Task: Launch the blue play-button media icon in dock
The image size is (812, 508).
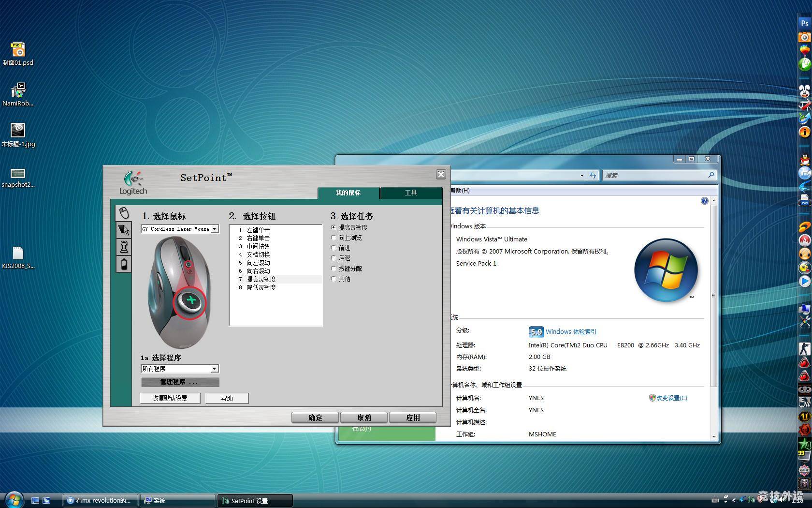Action: pyautogui.click(x=804, y=281)
